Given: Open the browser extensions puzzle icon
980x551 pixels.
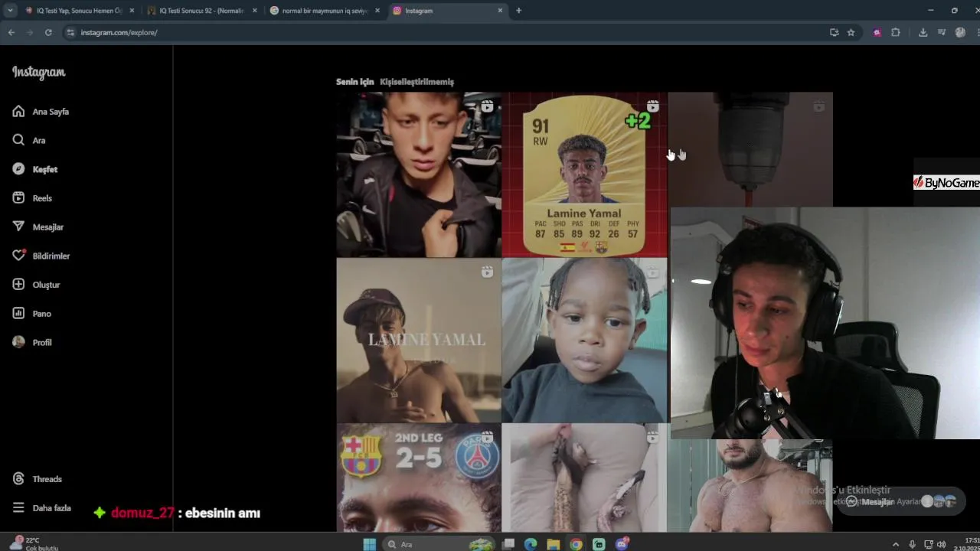Looking at the screenshot, I should click(896, 32).
